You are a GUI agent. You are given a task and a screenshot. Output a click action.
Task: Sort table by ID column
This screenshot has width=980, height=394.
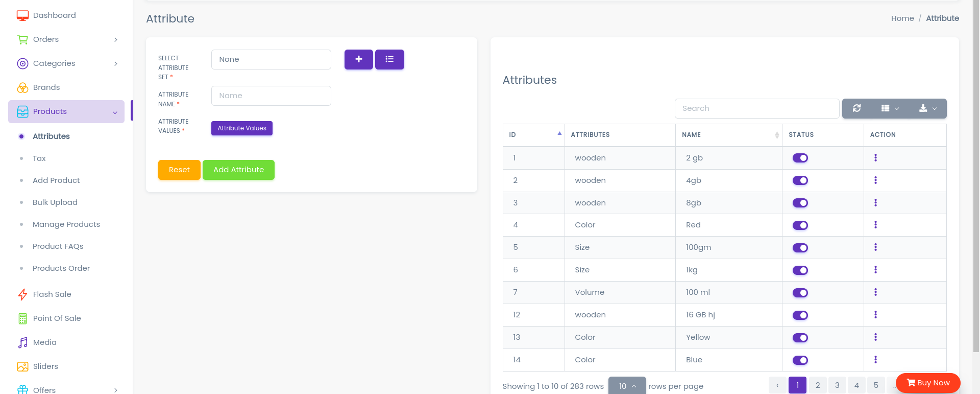pyautogui.click(x=533, y=135)
